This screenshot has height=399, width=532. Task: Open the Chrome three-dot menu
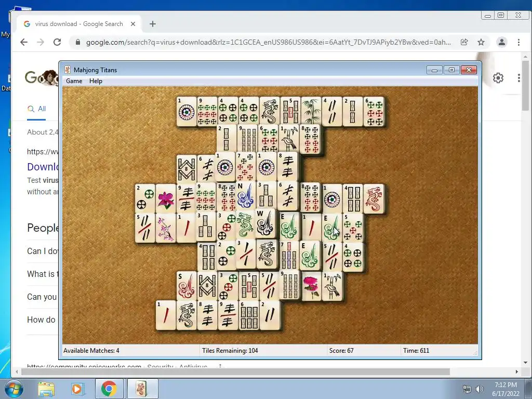pyautogui.click(x=519, y=42)
